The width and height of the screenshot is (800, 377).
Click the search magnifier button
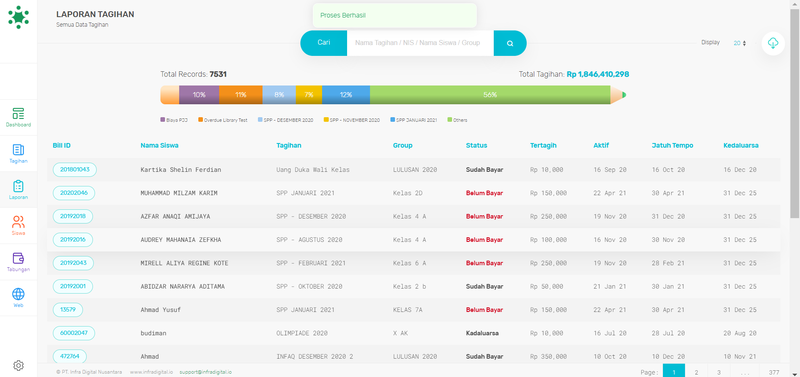pos(510,43)
